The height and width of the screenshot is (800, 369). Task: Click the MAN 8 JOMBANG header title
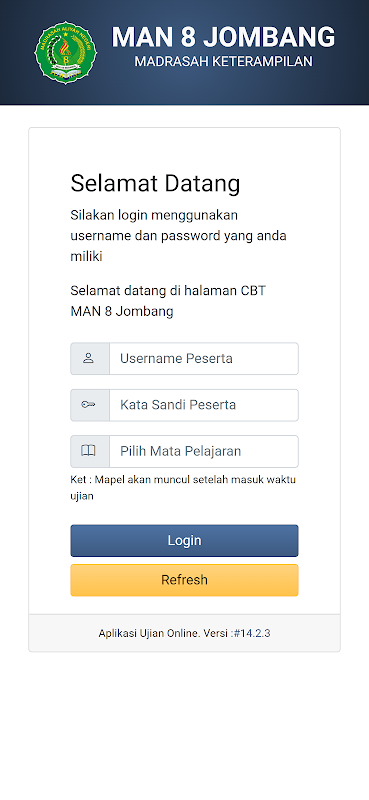(x=223, y=37)
